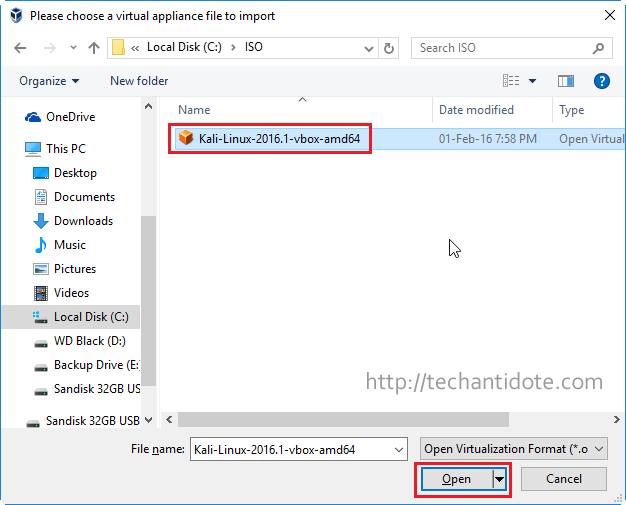626x505 pixels.
Task: Click the orange OVA file icon
Action: [x=186, y=138]
